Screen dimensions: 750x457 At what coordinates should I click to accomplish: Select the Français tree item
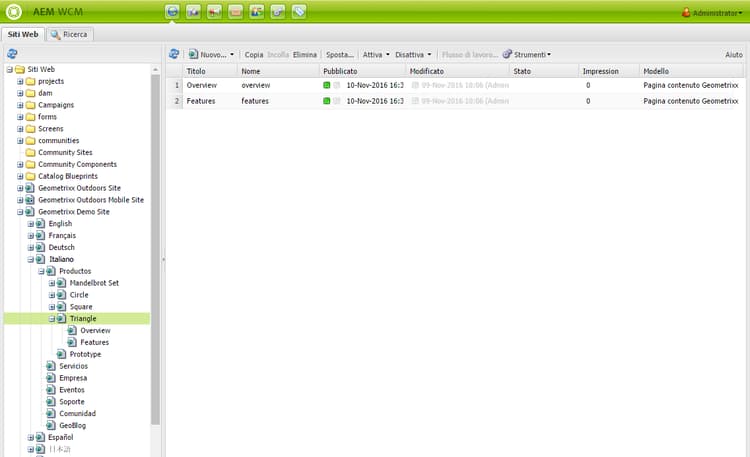(x=62, y=235)
